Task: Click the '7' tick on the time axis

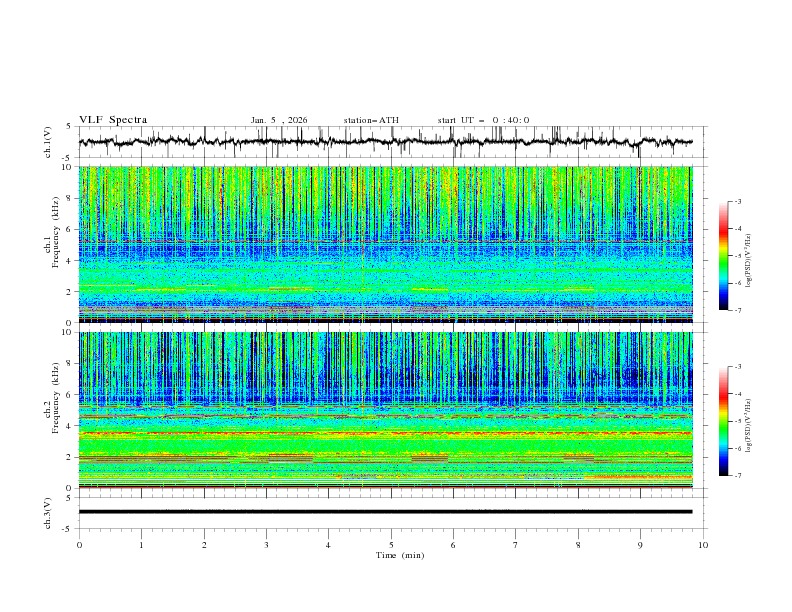Action: click(x=516, y=545)
